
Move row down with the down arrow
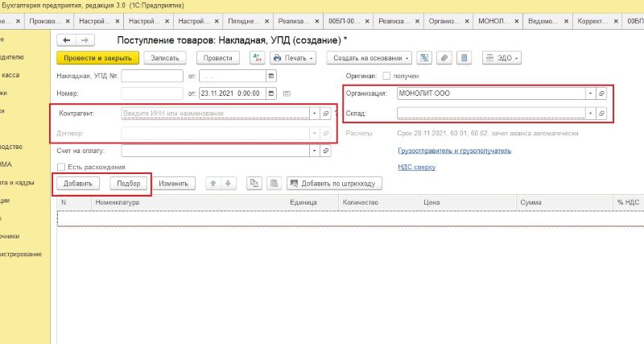pyautogui.click(x=227, y=184)
